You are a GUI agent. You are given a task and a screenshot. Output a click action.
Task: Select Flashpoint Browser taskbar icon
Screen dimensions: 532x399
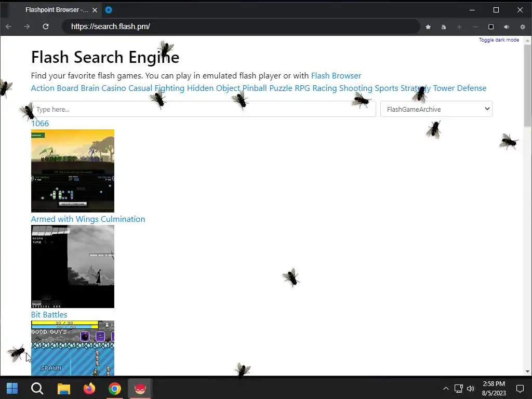click(x=140, y=389)
